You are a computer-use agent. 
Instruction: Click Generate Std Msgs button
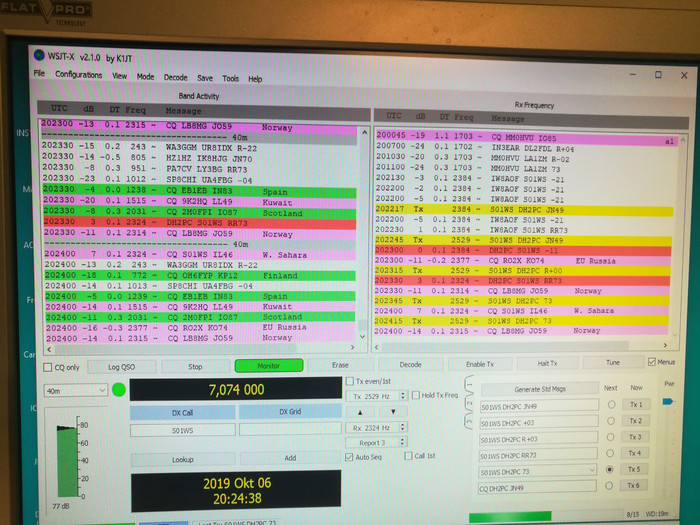click(540, 389)
